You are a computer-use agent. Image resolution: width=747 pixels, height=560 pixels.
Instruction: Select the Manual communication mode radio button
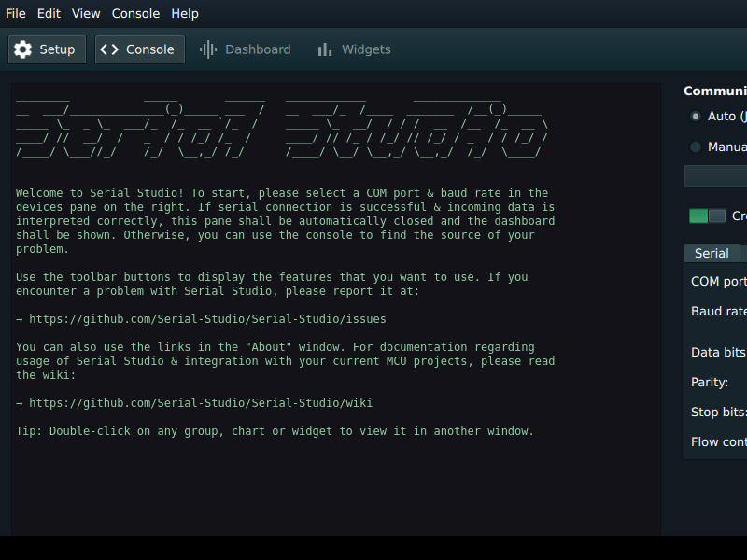click(696, 147)
